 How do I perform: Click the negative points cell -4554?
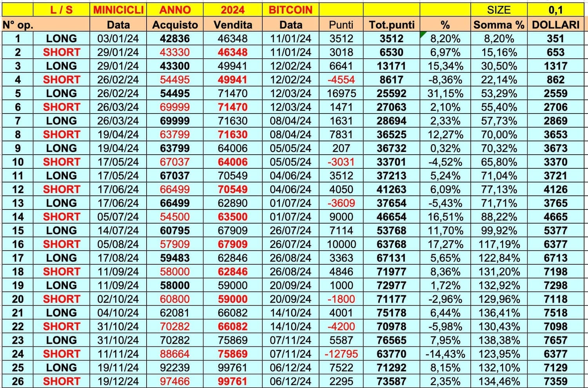tap(341, 79)
